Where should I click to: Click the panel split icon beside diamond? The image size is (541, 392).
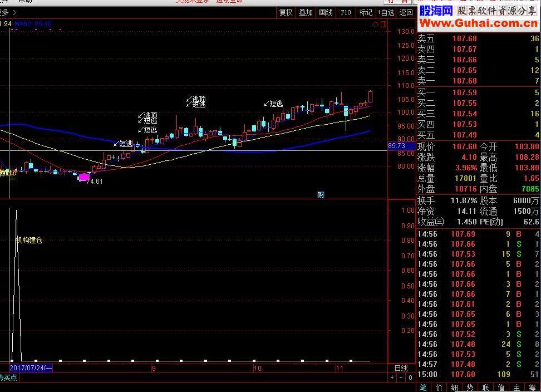click(x=383, y=24)
